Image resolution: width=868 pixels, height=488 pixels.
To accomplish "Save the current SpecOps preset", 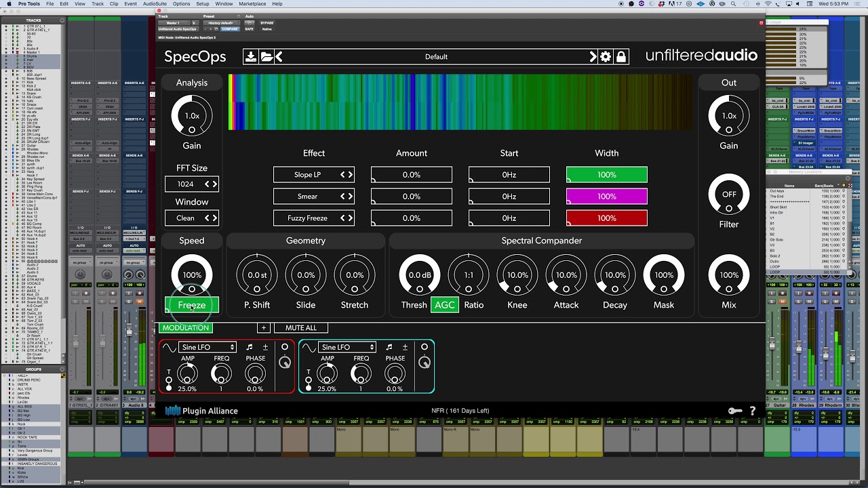I will tap(251, 56).
